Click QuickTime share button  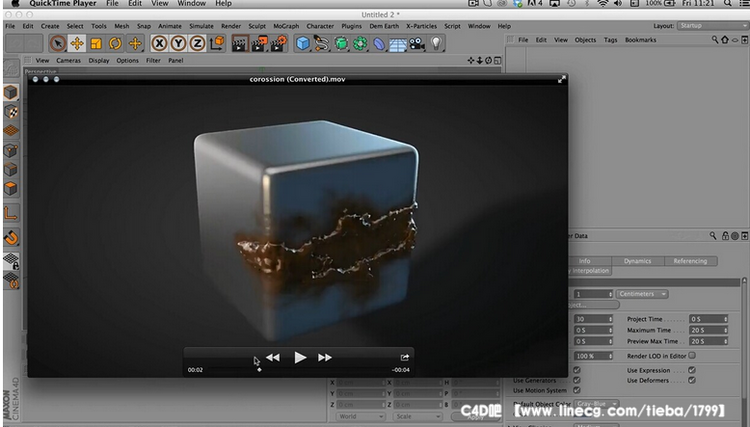(x=405, y=357)
